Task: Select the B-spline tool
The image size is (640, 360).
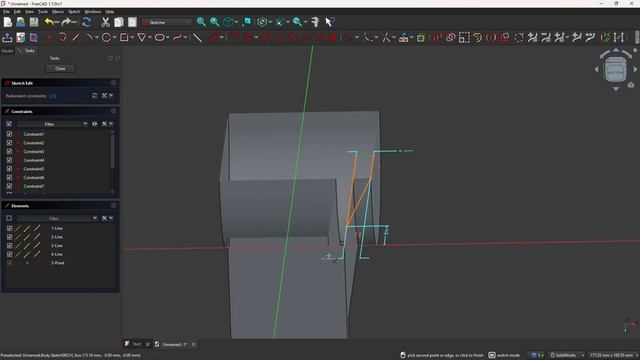Action: tap(177, 38)
